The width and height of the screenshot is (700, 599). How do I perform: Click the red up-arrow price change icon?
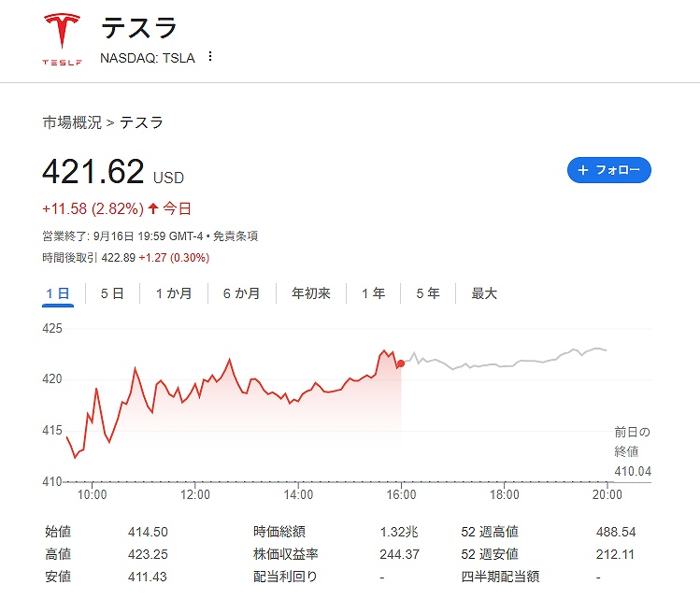pyautogui.click(x=153, y=208)
